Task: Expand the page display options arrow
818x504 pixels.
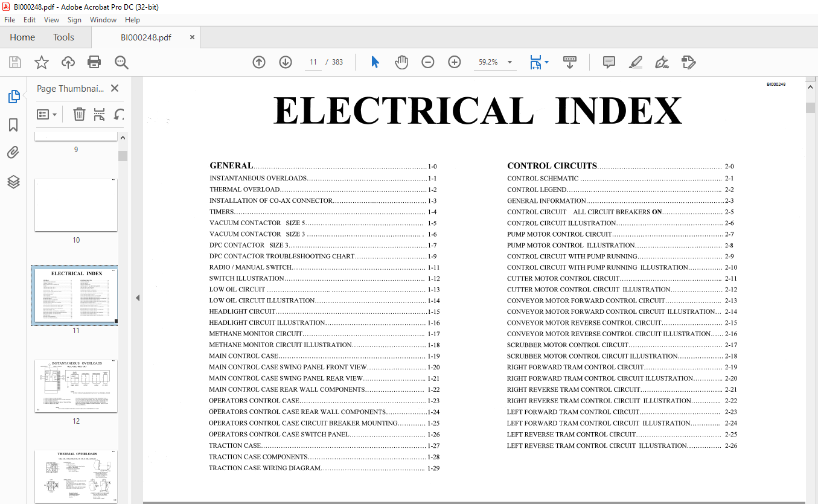Action: [x=547, y=62]
